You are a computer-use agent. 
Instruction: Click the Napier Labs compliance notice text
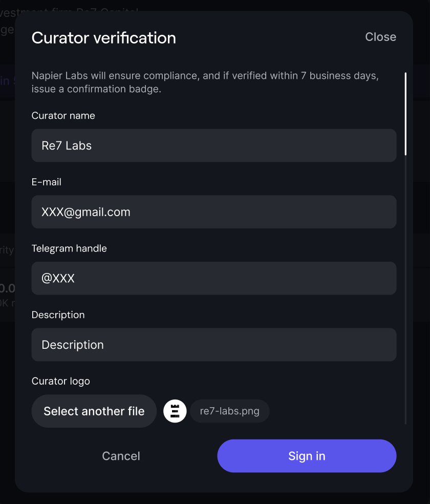pos(205,82)
